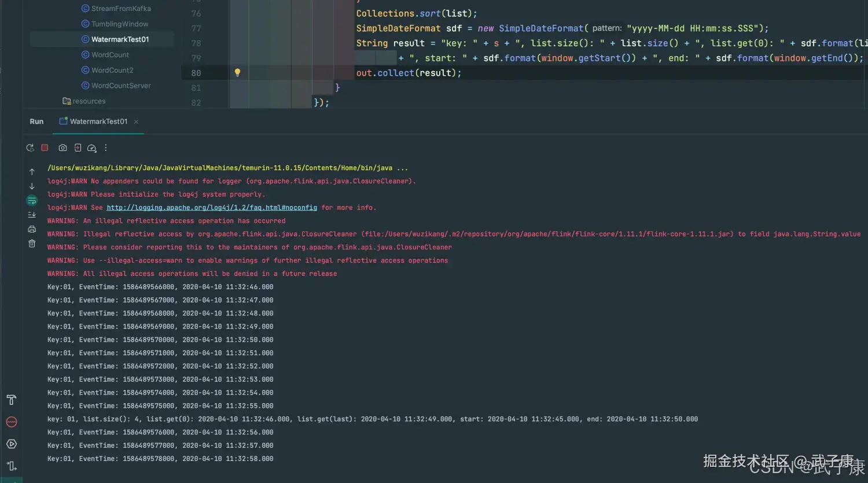Click line number 80 in the gutter
Viewport: 868px width, 483px height.
(x=196, y=73)
